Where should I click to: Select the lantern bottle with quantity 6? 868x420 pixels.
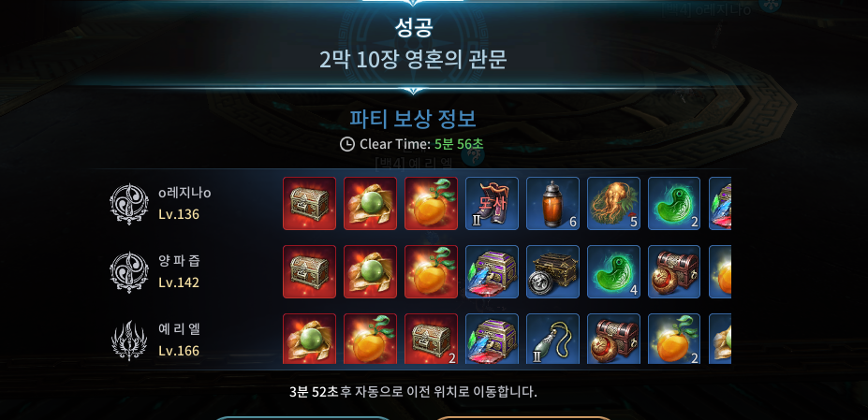pyautogui.click(x=552, y=203)
